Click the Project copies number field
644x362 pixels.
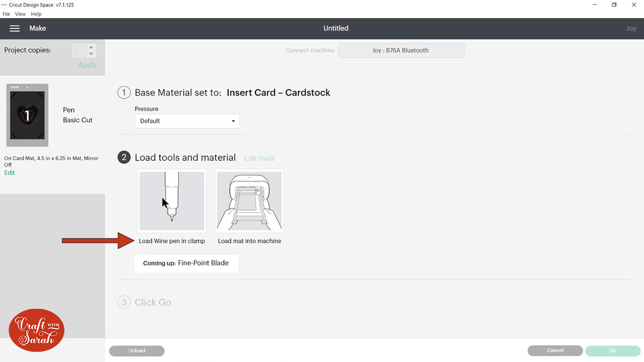79,50
